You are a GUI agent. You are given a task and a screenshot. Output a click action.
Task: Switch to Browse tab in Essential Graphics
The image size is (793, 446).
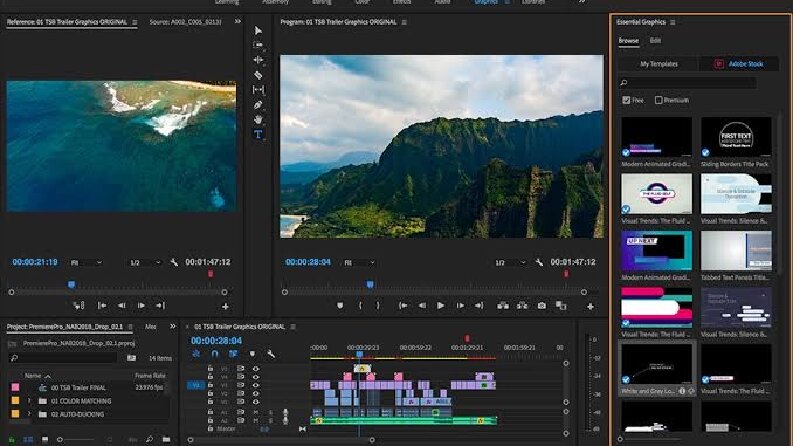tap(629, 40)
